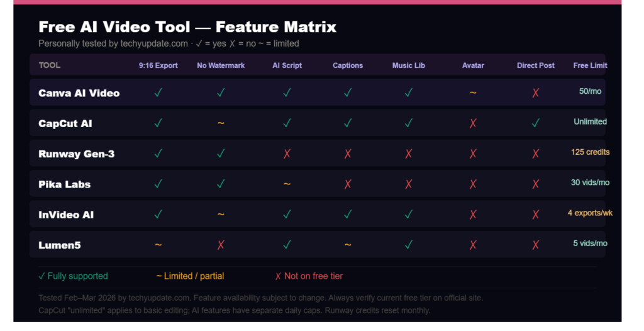Click the No Watermark column header
The width and height of the screenshot is (644, 331).
(221, 65)
